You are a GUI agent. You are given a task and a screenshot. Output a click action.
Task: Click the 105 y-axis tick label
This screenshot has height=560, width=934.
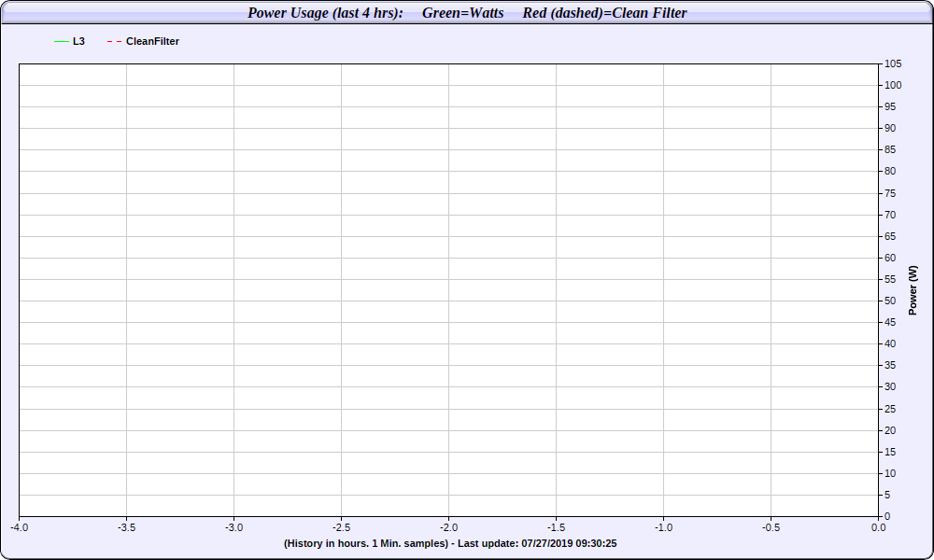coord(893,63)
